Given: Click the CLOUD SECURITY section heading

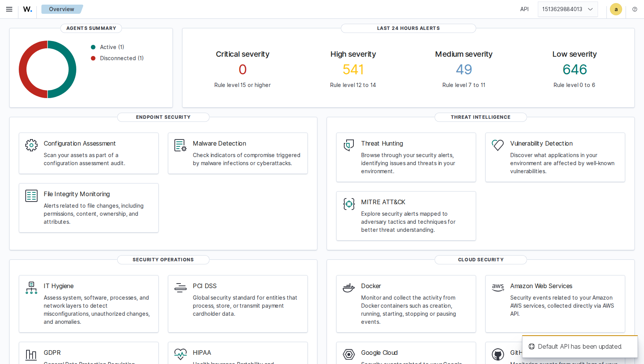Looking at the screenshot, I should coord(481,260).
